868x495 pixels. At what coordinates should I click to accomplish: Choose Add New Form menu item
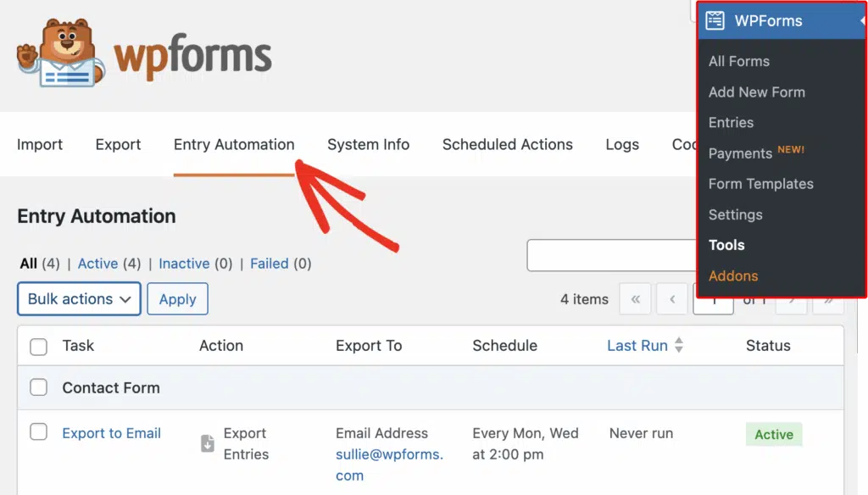[x=757, y=92]
